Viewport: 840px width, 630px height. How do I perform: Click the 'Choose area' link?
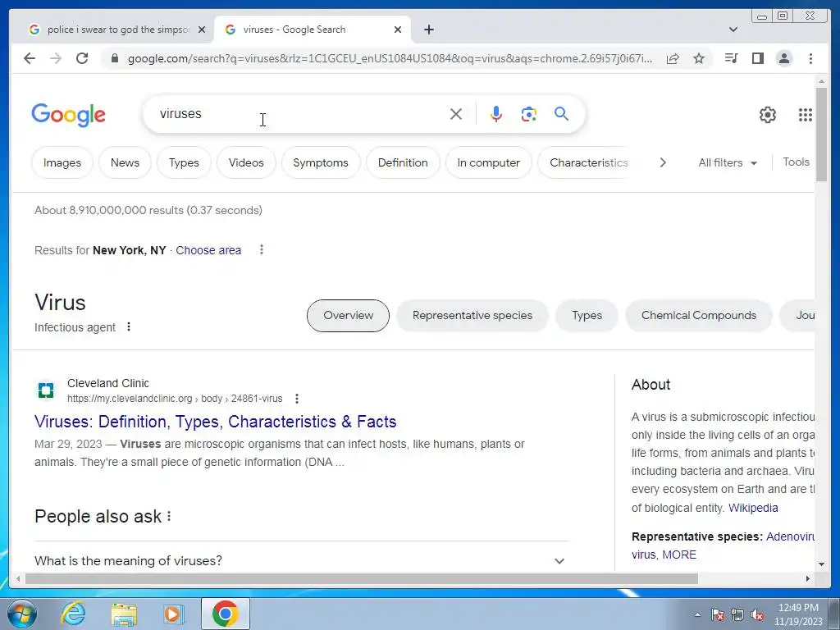208,250
